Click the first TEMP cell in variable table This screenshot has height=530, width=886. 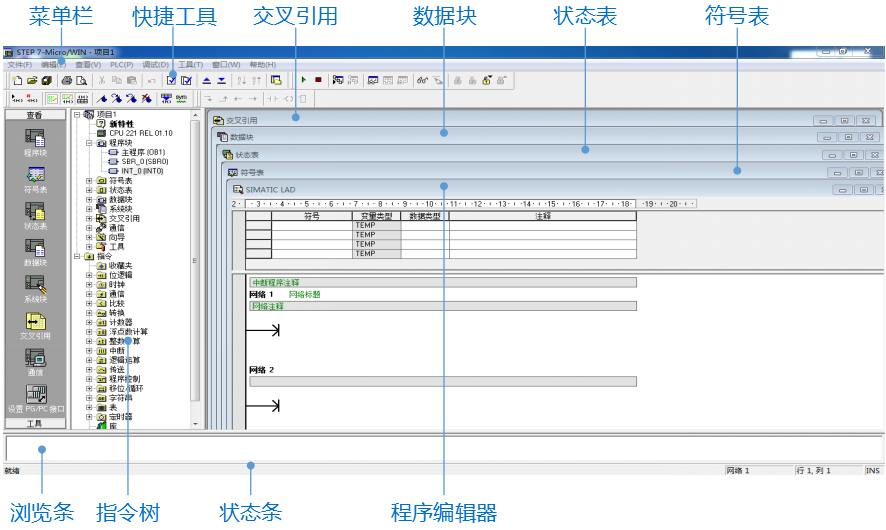376,225
